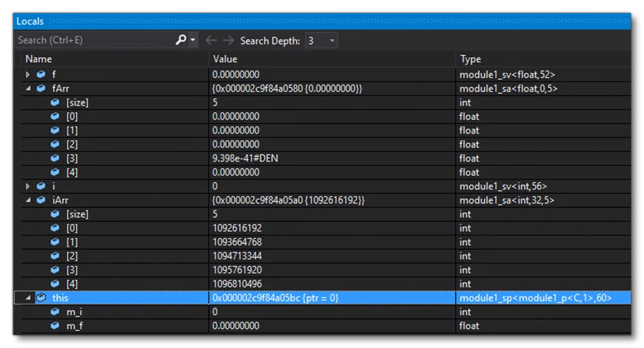Screen dimensions: 644x348
Task: Click the search magnifier icon
Action: tap(180, 40)
